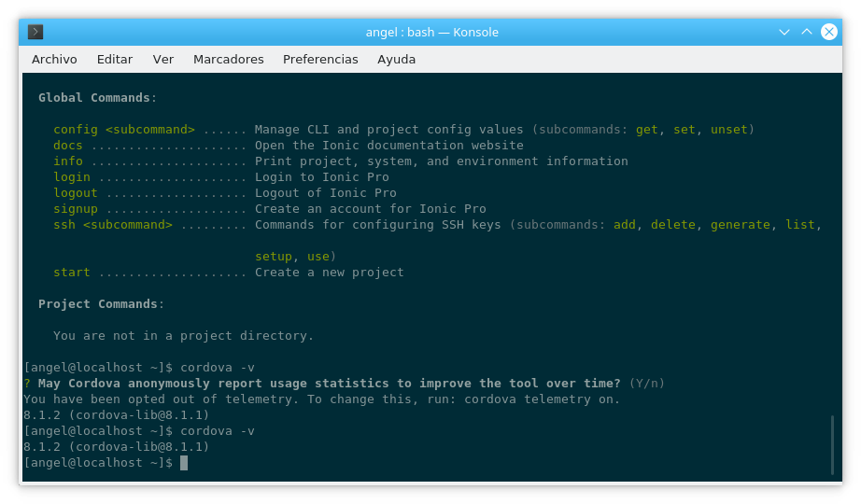Click the 'login' command text
Screen dimensions: 861x504
pyautogui.click(x=72, y=177)
